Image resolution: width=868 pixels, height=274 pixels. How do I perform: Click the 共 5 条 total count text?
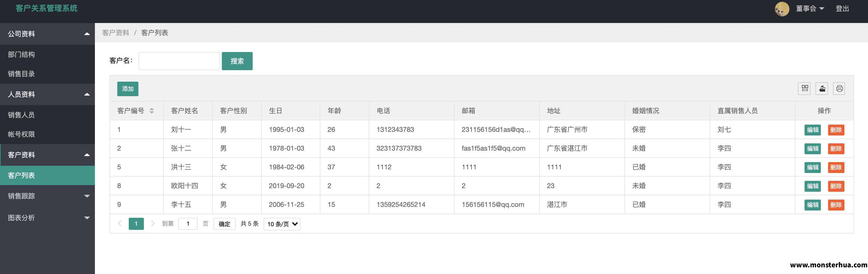pos(250,224)
